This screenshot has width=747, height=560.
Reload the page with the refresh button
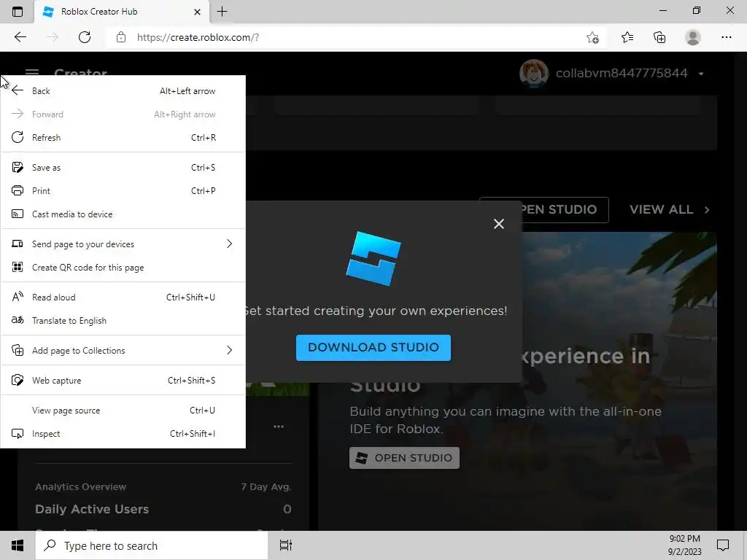pos(85,37)
